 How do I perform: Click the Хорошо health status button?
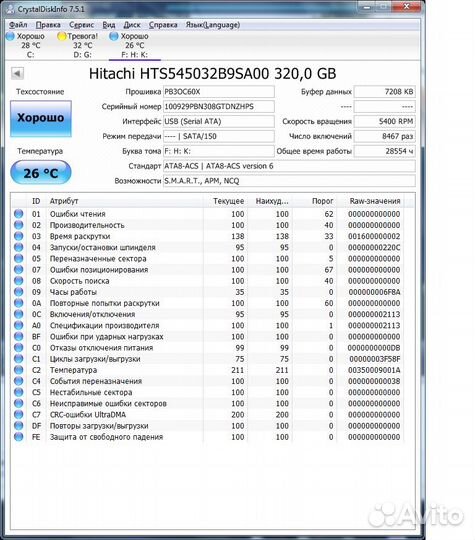41,118
